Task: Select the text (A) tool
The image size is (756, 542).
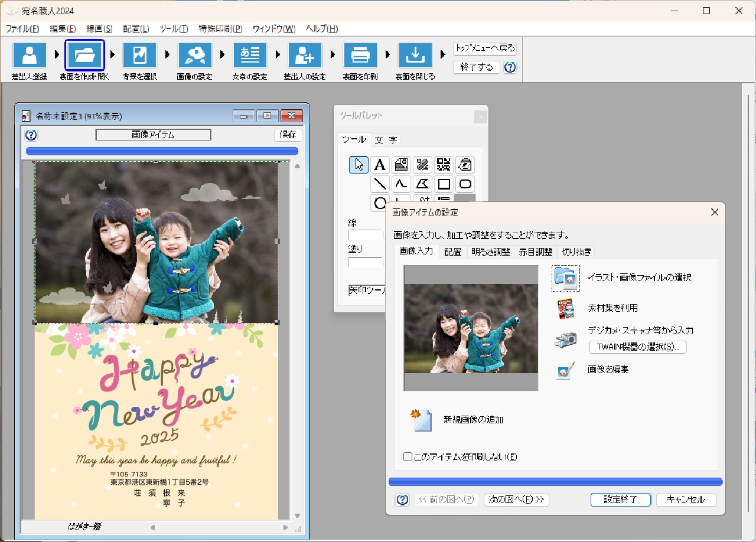Action: click(x=380, y=165)
